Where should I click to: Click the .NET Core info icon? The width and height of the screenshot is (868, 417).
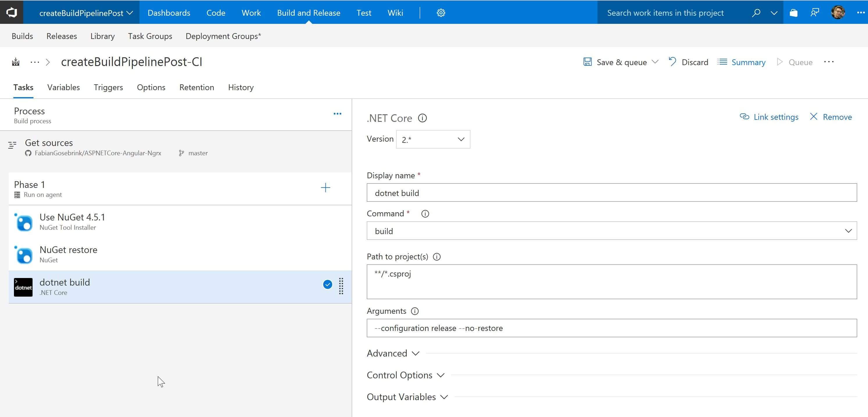422,118
